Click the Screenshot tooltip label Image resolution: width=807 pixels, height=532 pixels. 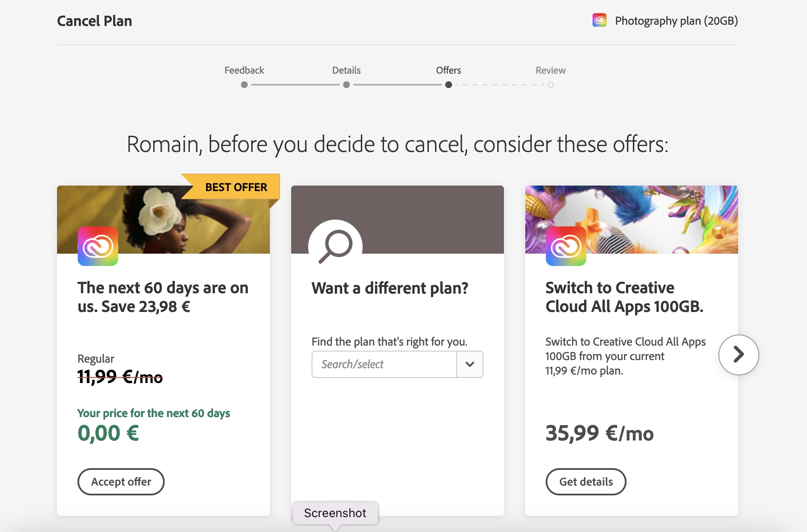click(335, 513)
